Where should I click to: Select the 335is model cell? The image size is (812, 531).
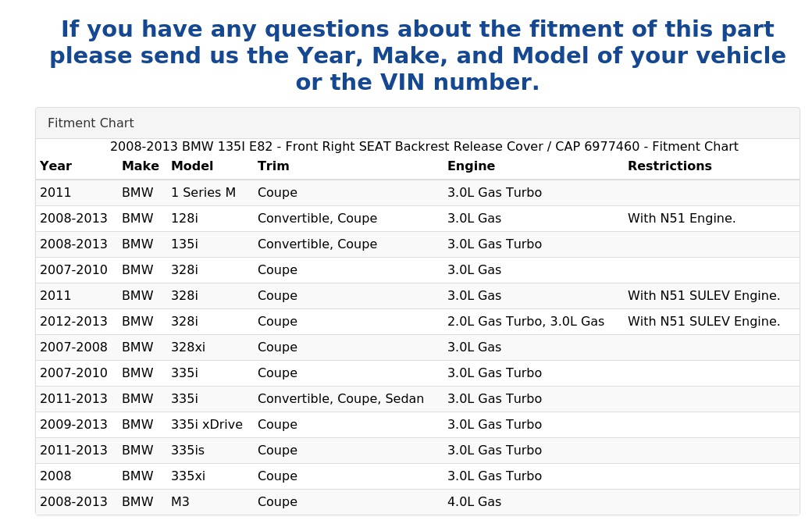point(187,451)
